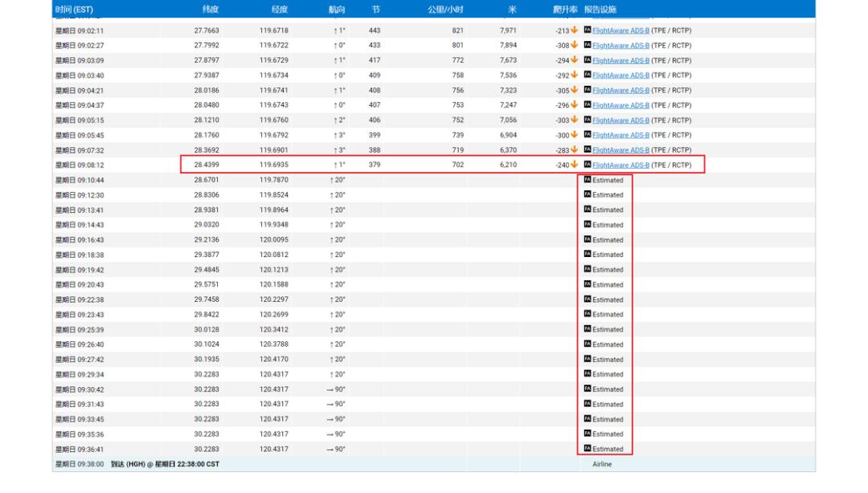Open FlightAware ADS-B link in 09:03:40 row
Image resolution: width=868 pixels, height=493 pixels.
click(620, 75)
